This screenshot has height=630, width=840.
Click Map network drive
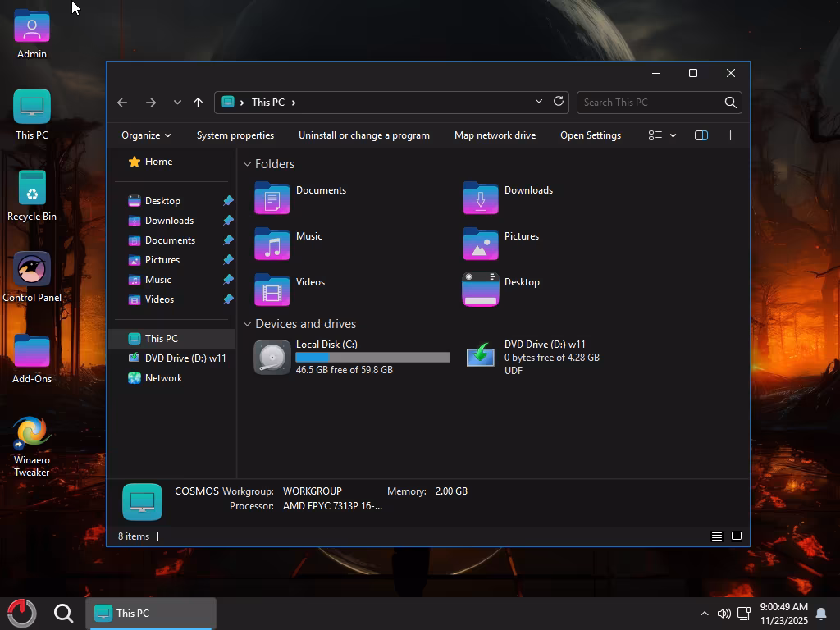(495, 135)
